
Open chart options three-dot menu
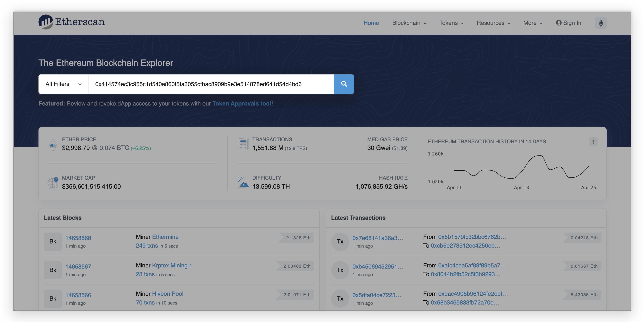pos(594,141)
